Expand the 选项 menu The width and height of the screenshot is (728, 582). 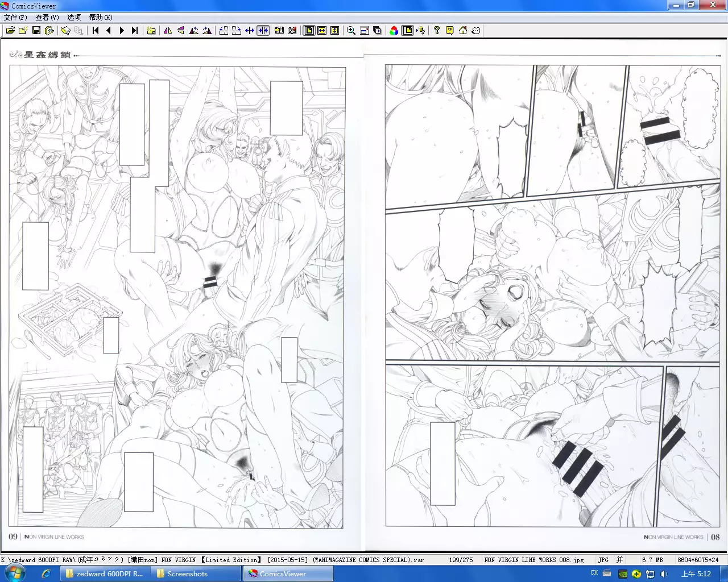pos(74,18)
